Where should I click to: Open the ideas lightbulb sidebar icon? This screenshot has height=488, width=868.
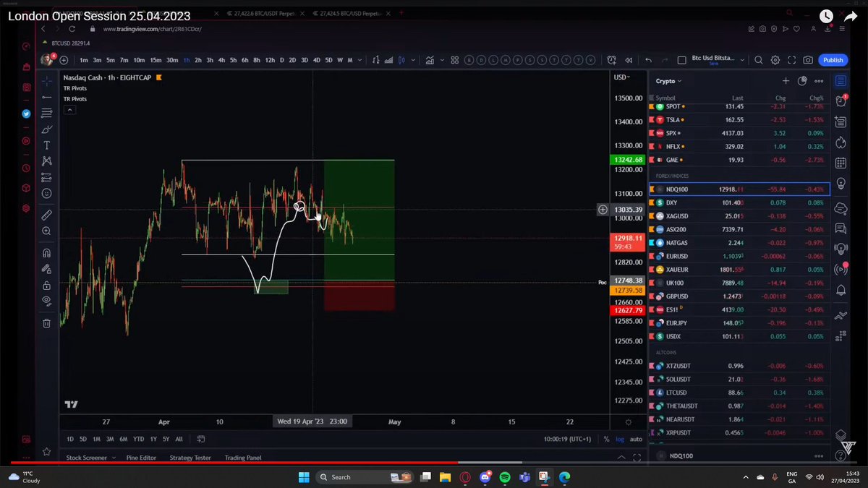pyautogui.click(x=841, y=184)
